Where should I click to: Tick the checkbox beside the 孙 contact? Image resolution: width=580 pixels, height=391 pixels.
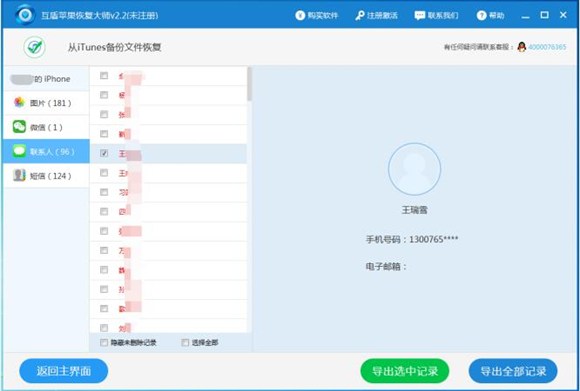coord(104,289)
